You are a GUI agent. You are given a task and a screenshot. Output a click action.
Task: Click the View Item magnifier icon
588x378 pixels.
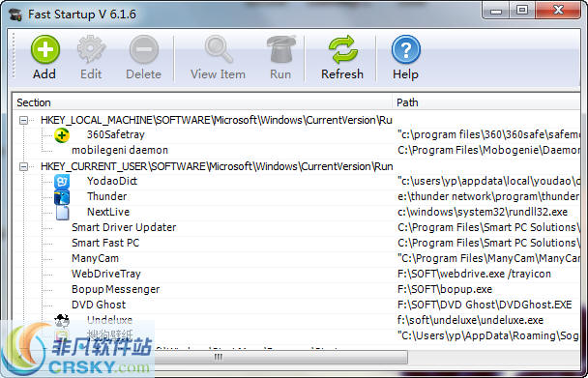pyautogui.click(x=219, y=49)
